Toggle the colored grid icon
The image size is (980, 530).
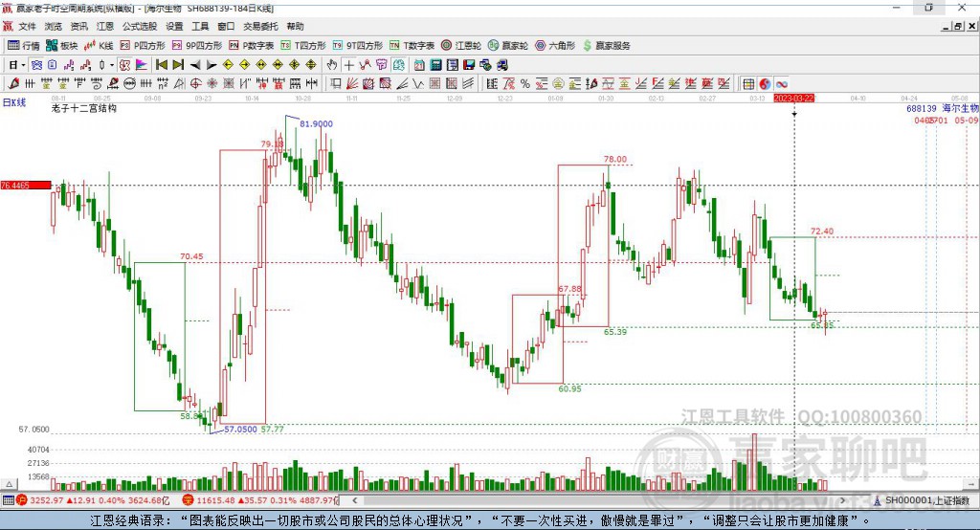point(748,84)
